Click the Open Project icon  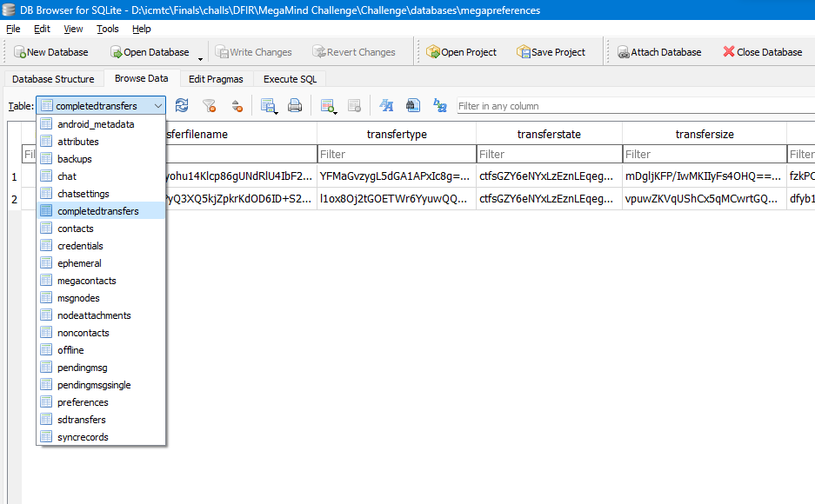pos(432,52)
